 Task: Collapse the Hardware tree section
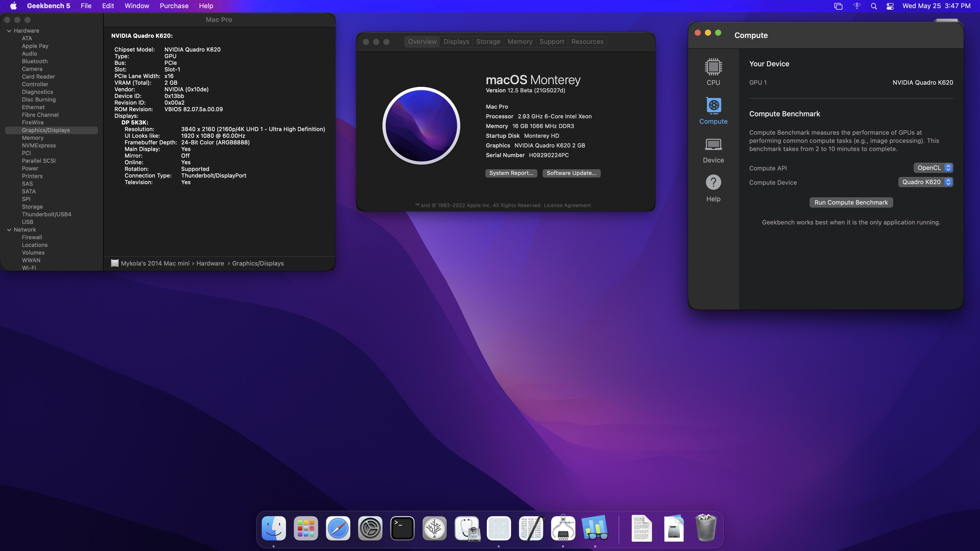coord(9,31)
